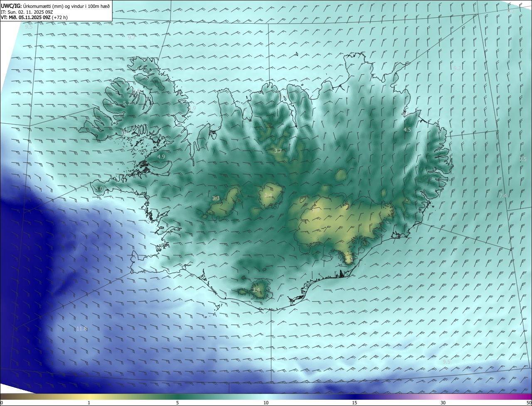Viewport: 532px width, 406px height.
Task: Click the 5.2 value on the Westfjords
Action: point(127,103)
